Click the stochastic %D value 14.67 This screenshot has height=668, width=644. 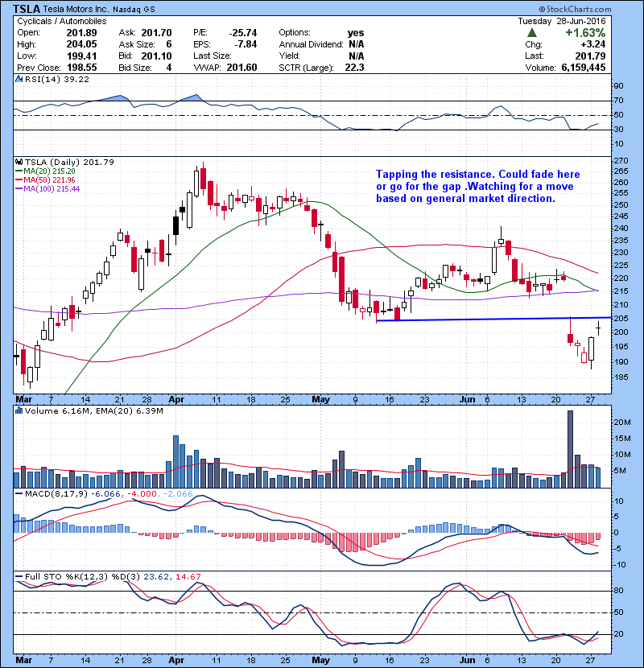click(188, 577)
